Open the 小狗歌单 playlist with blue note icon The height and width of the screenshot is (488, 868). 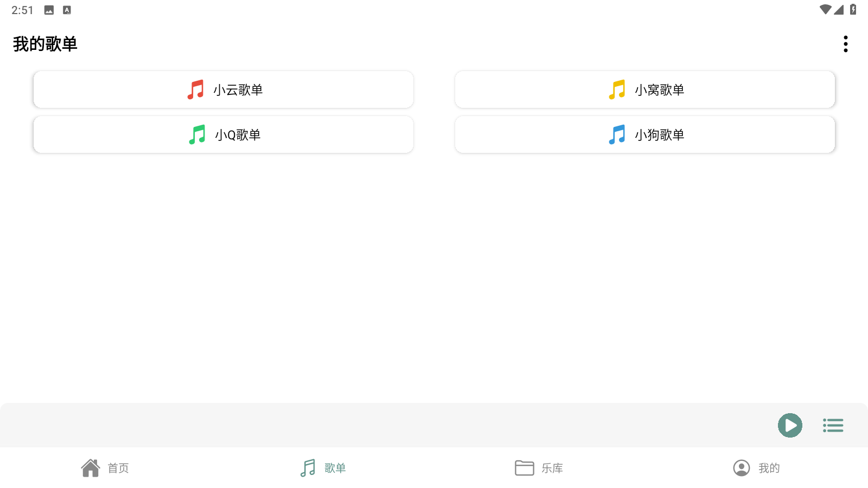tap(644, 134)
